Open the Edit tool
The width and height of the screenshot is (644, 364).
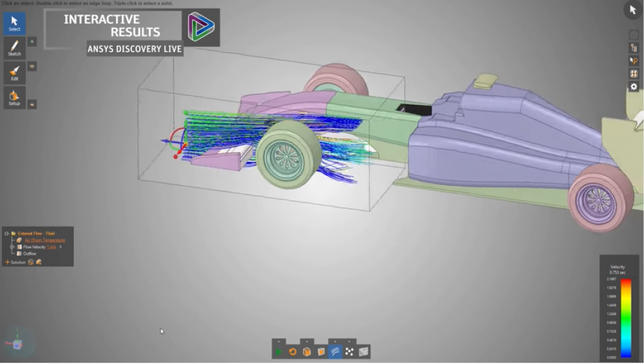pyautogui.click(x=14, y=72)
